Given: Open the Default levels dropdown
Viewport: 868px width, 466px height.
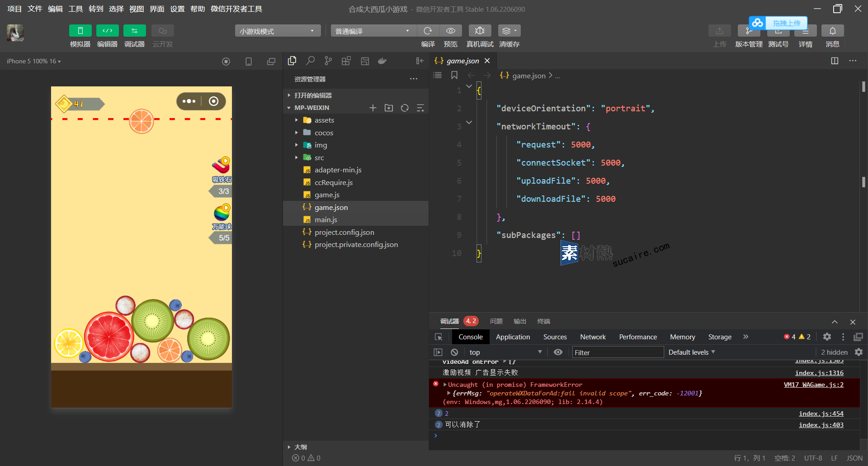Looking at the screenshot, I should (691, 352).
